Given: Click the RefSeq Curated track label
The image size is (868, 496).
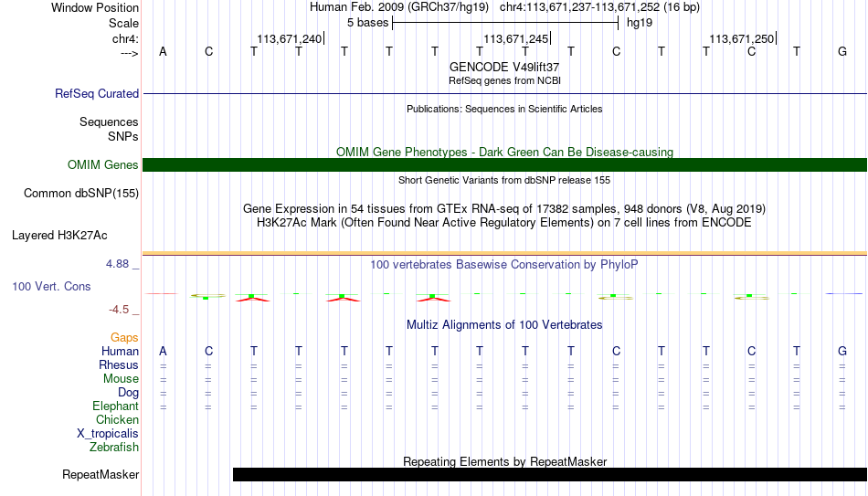Looking at the screenshot, I should pos(97,93).
